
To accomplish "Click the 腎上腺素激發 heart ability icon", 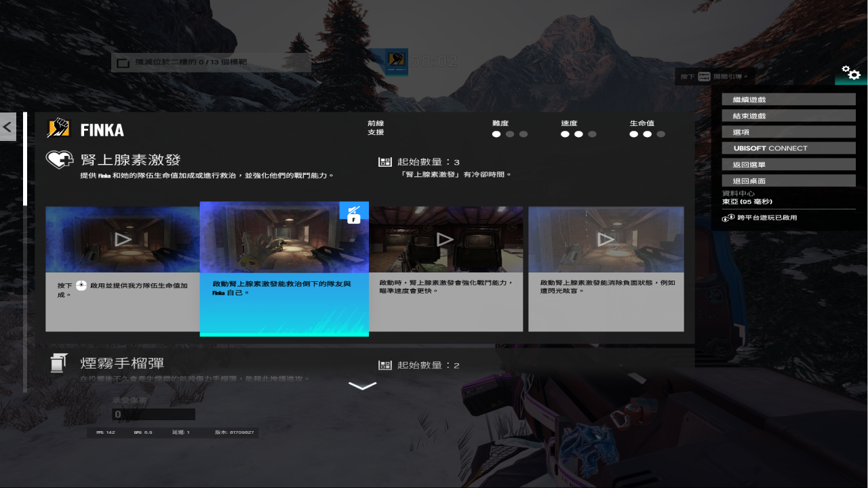I will click(x=60, y=160).
